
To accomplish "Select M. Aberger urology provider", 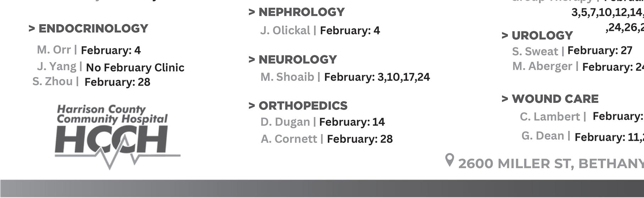I will tap(543, 66).
